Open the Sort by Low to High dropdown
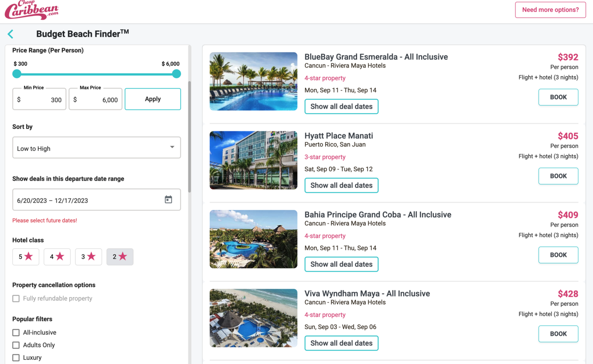 [x=97, y=148]
